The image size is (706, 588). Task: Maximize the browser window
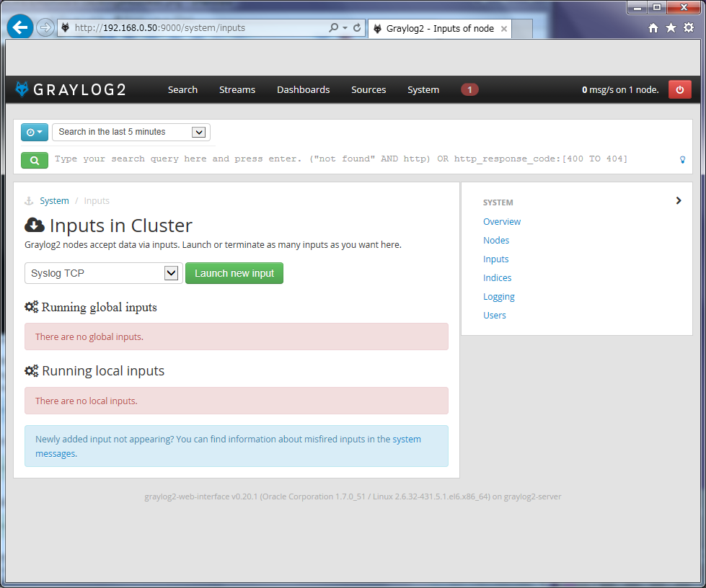tap(657, 7)
